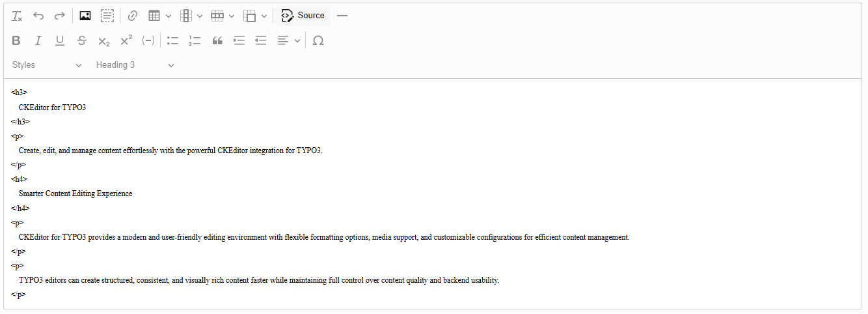Open the Heading 3 dropdown

point(135,65)
